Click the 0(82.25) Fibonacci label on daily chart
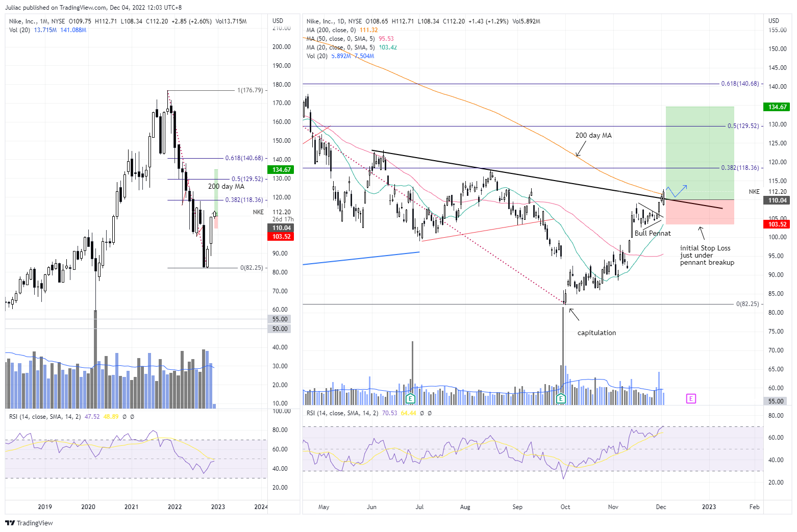The height and width of the screenshot is (532, 797). (x=748, y=304)
